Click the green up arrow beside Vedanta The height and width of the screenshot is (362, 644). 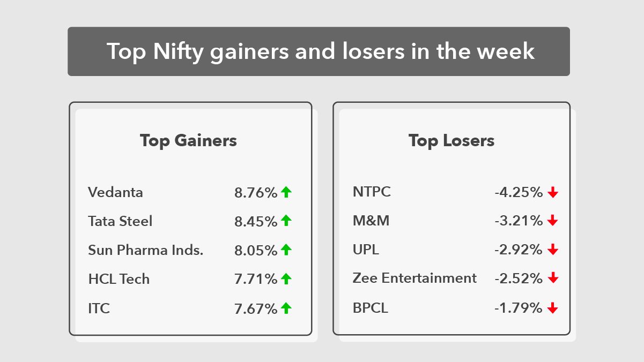click(286, 192)
